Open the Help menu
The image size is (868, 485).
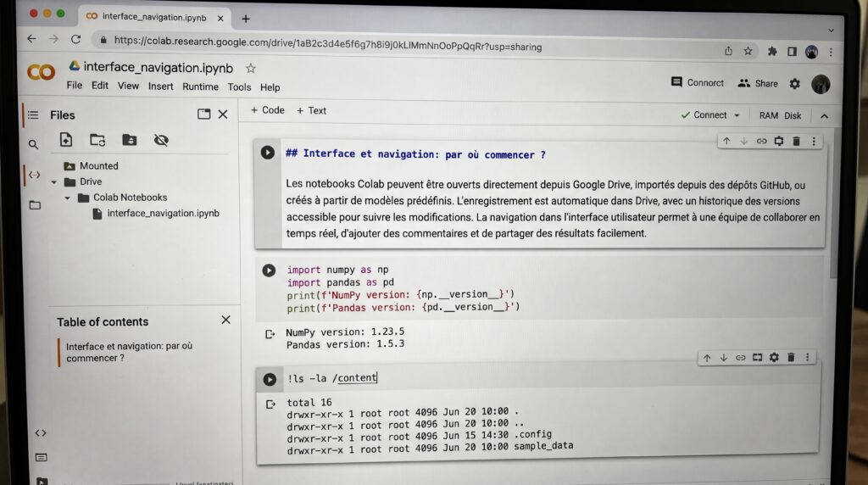[x=270, y=87]
